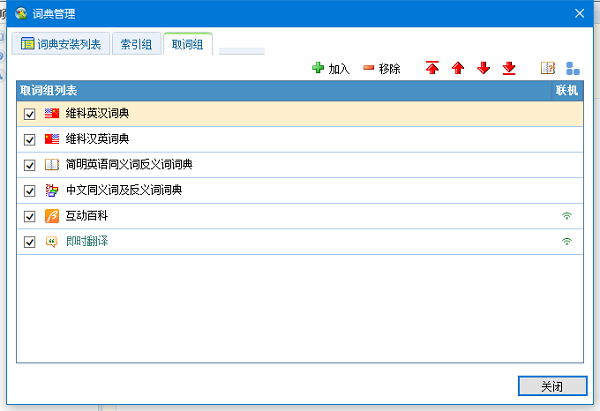Screen dimensions: 600x411
Task: Click the 联机 column header
Action: pyautogui.click(x=567, y=90)
